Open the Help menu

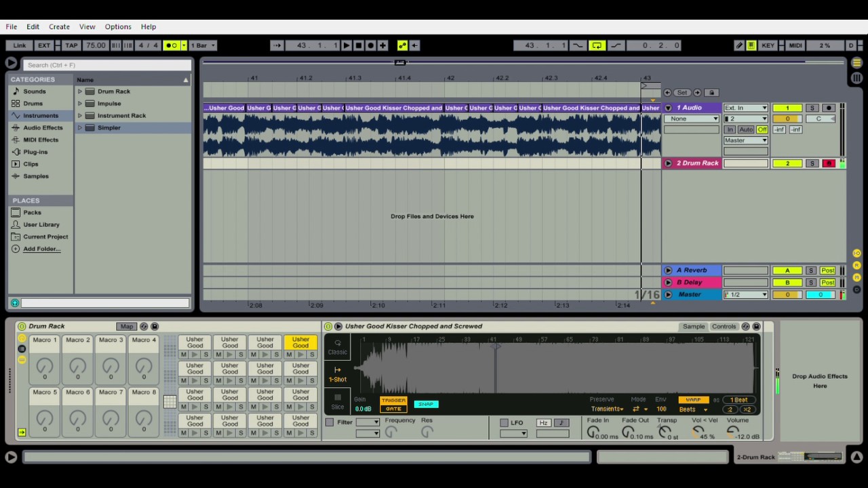tap(149, 26)
